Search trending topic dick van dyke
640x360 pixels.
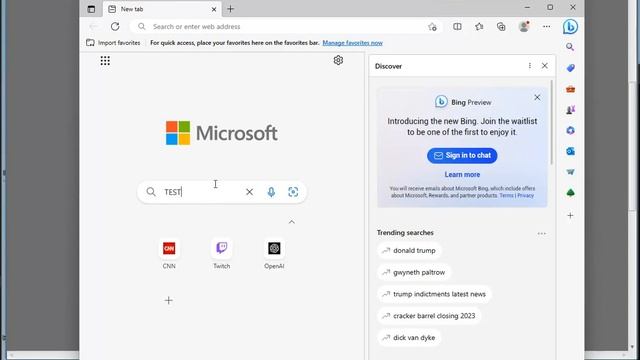[x=409, y=338]
